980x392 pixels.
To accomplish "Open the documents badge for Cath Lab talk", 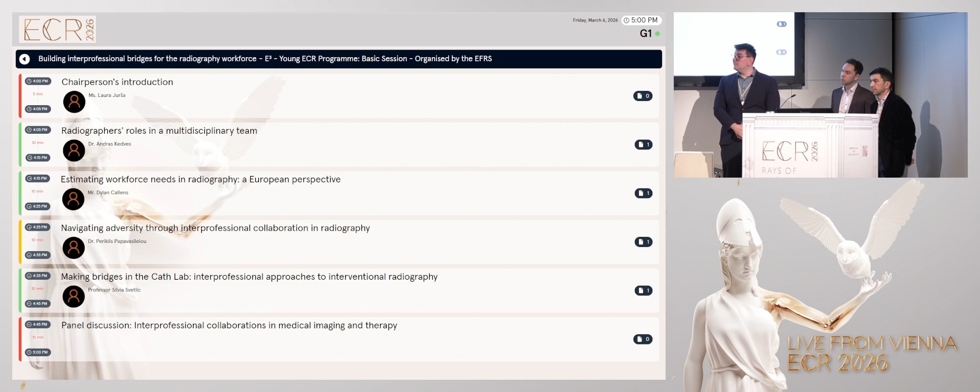I will 644,290.
